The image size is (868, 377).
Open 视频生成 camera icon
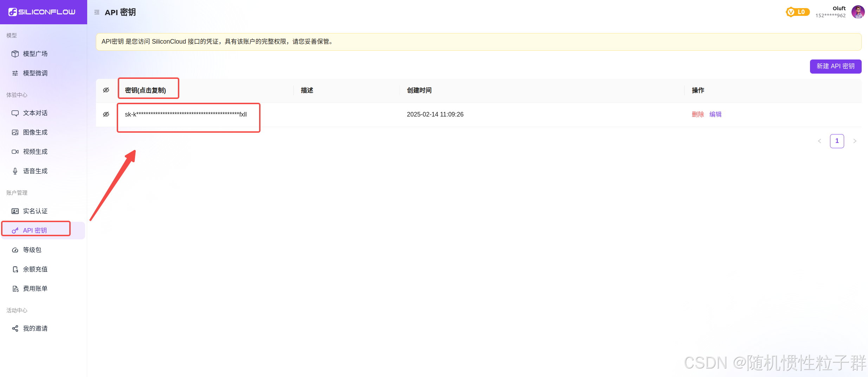pyautogui.click(x=15, y=152)
